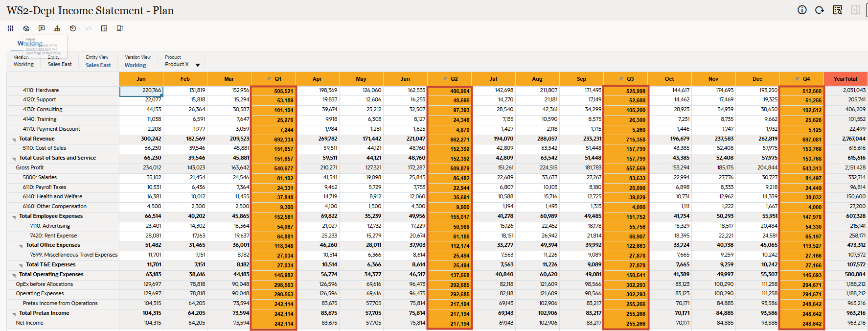The width and height of the screenshot is (868, 331).
Task: Click the Hardware YearTotal cell 2,031,043
Action: (x=845, y=90)
